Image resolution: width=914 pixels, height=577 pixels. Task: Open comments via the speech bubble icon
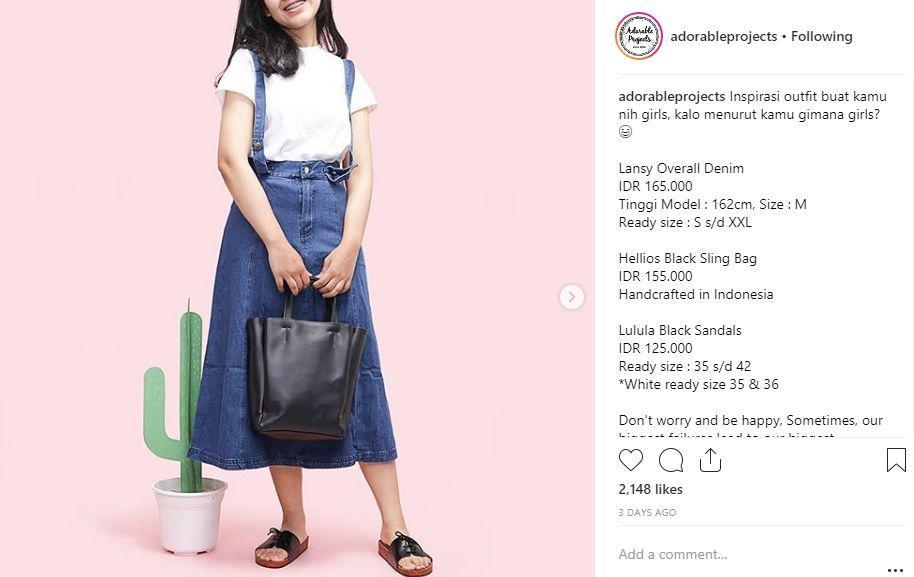click(x=671, y=460)
